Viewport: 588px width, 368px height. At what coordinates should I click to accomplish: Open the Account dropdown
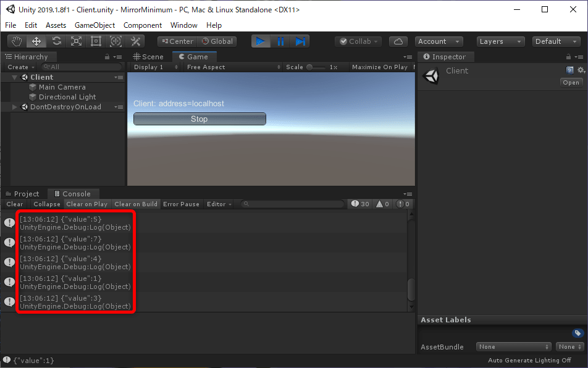tap(439, 41)
